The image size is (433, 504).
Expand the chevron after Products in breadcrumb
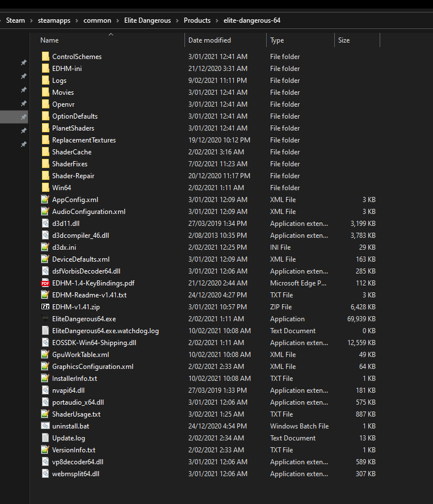(x=217, y=20)
